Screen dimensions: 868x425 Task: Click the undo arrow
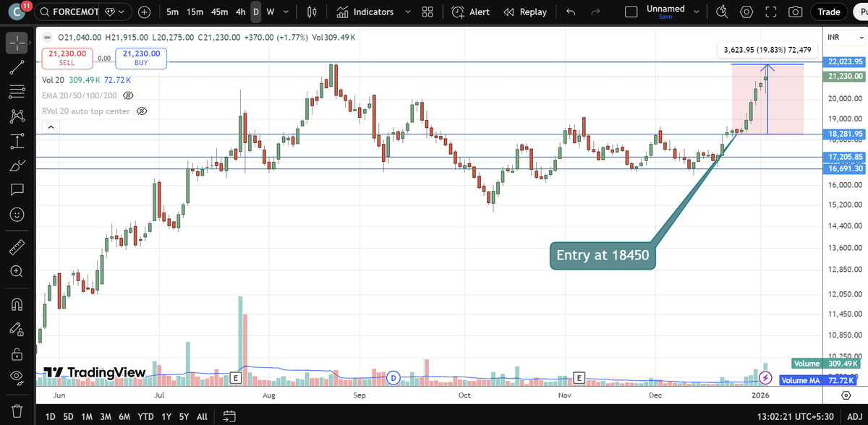(x=571, y=12)
